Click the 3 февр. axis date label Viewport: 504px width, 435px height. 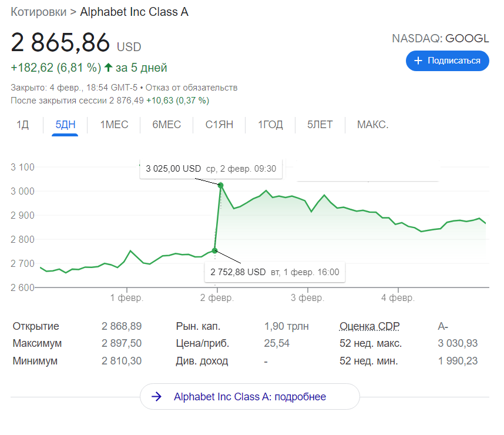[x=308, y=298]
